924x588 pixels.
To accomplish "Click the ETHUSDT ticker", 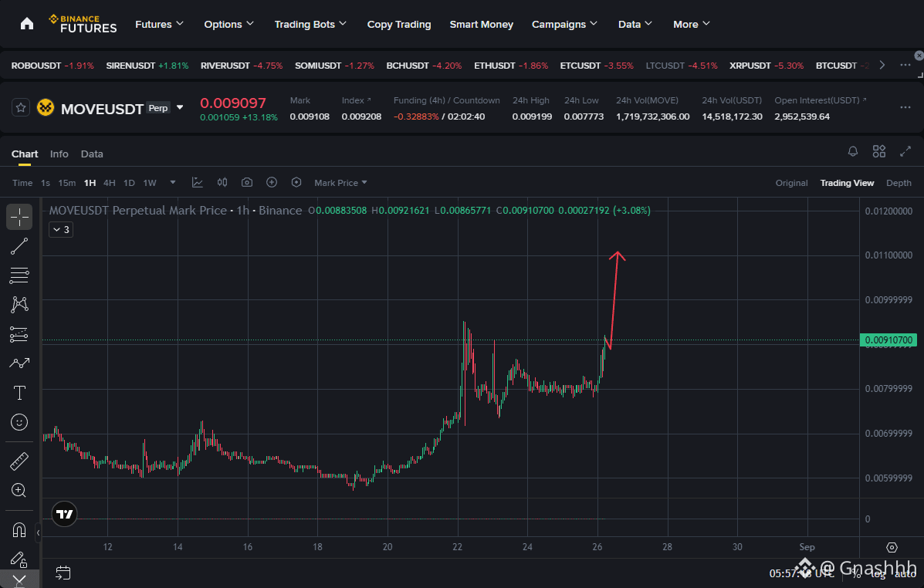I will [x=511, y=66].
